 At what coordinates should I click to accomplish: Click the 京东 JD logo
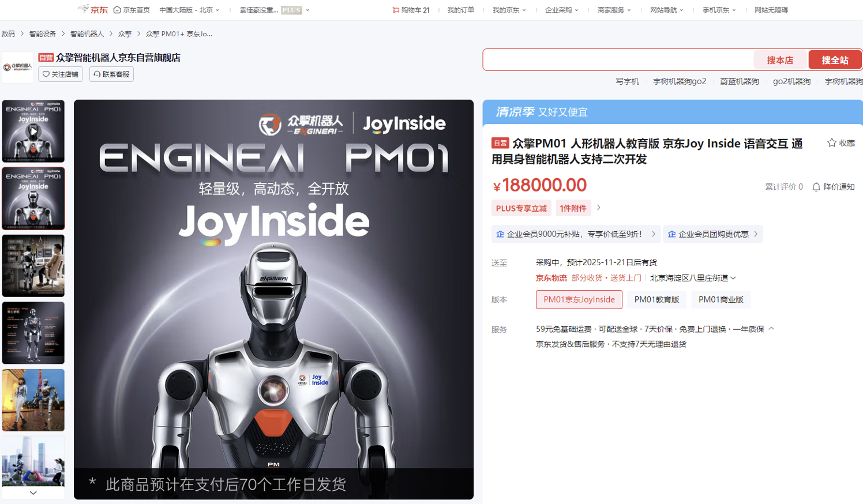pos(94,10)
